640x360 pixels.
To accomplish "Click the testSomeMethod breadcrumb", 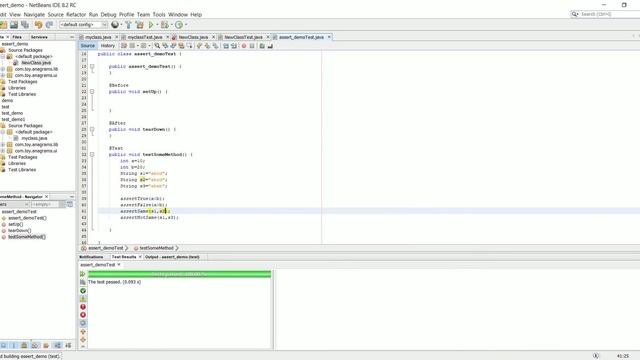I will pos(156,248).
